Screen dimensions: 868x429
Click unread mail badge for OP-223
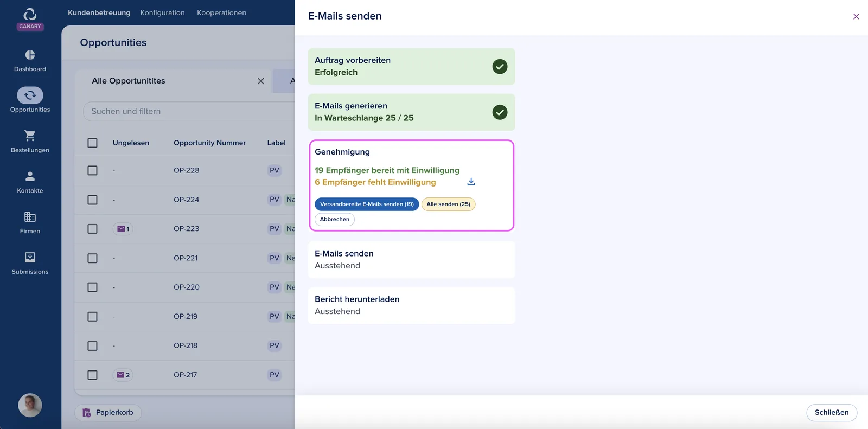click(x=123, y=229)
